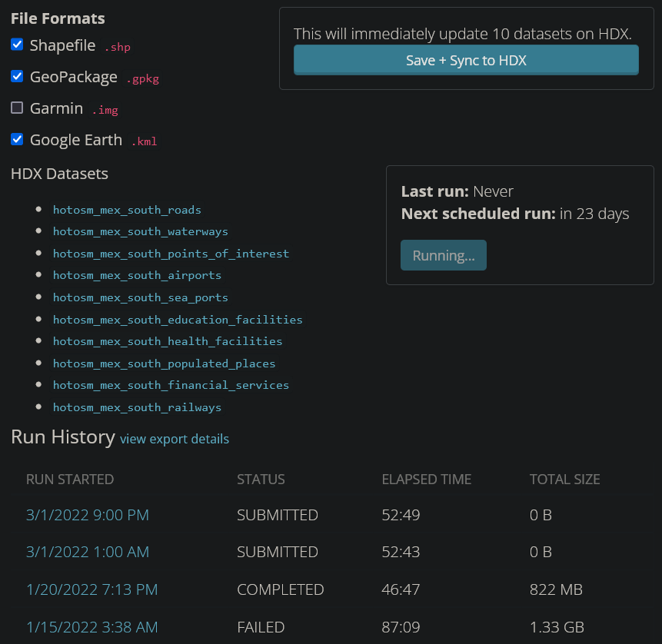Image resolution: width=662 pixels, height=644 pixels.
Task: Click the SUBMITTED status for 9:00 PM run
Action: coord(278,515)
